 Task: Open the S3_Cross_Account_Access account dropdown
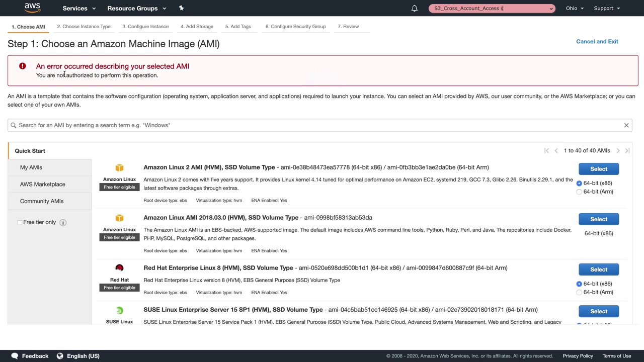[x=492, y=8]
